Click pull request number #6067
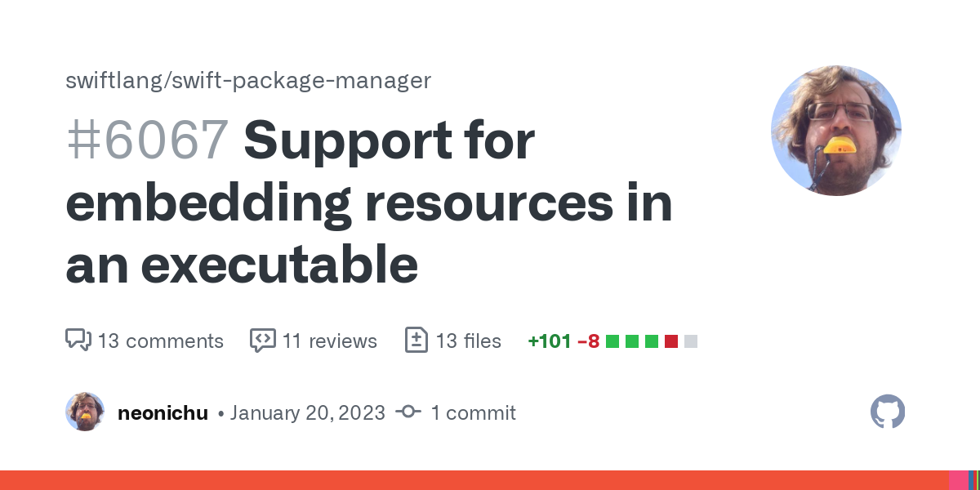 click(x=147, y=140)
